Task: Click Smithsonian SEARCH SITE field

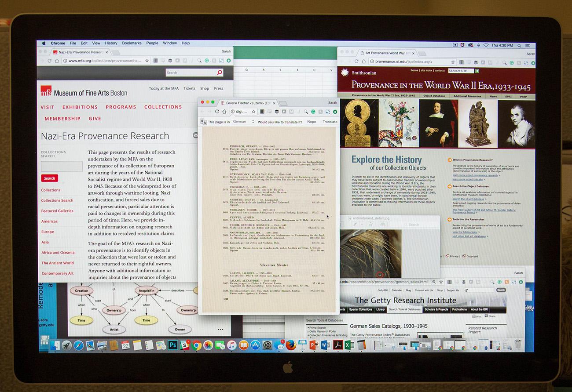Action: [461, 71]
